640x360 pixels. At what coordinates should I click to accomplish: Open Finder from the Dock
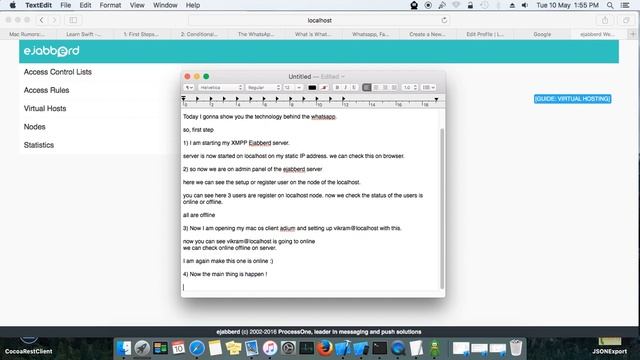click(124, 348)
